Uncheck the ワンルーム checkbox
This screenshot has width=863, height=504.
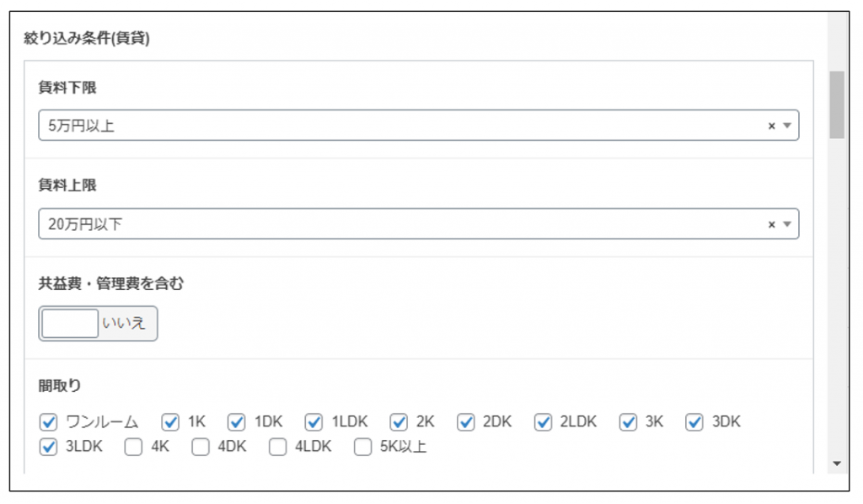(49, 421)
